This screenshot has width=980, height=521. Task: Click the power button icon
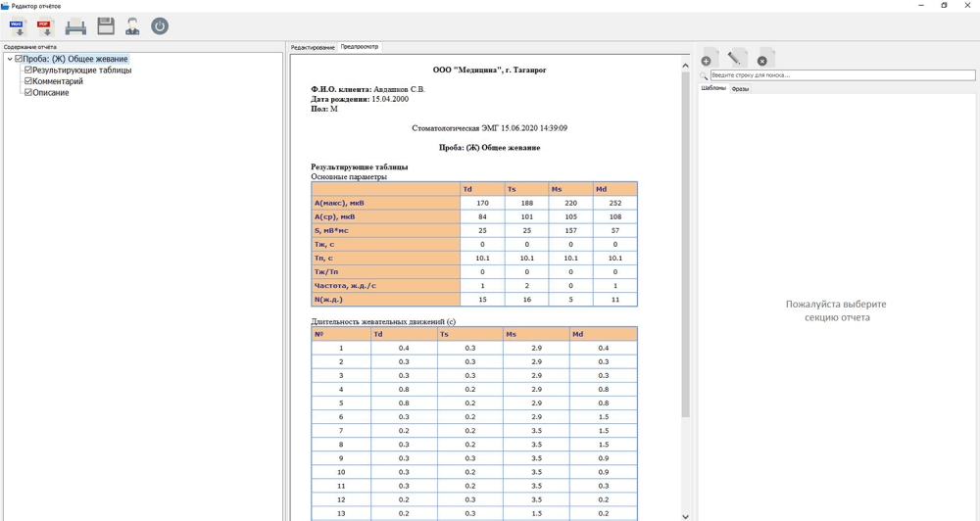click(x=160, y=26)
